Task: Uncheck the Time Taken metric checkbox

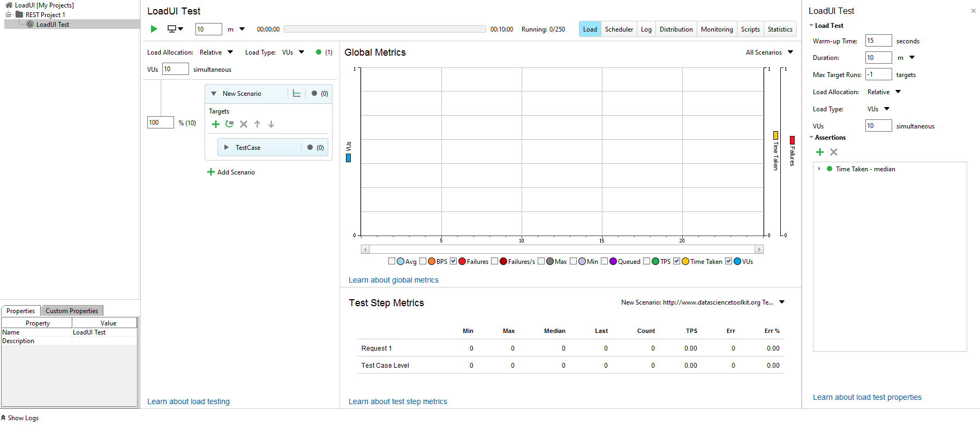Action: 677,261
